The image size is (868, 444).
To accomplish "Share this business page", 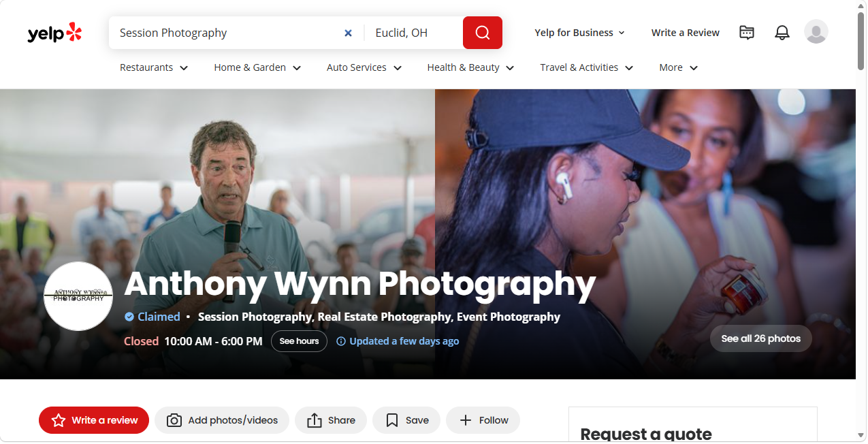I will tap(331, 420).
